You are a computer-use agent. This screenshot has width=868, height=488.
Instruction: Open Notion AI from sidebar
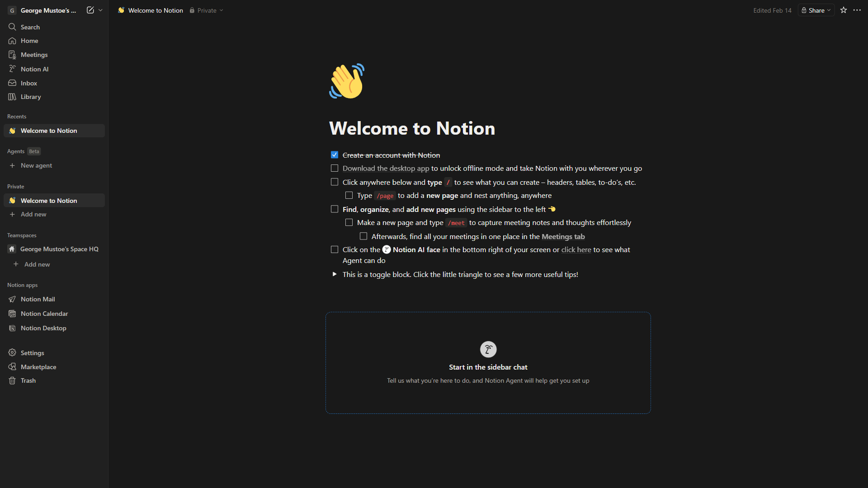54,69
